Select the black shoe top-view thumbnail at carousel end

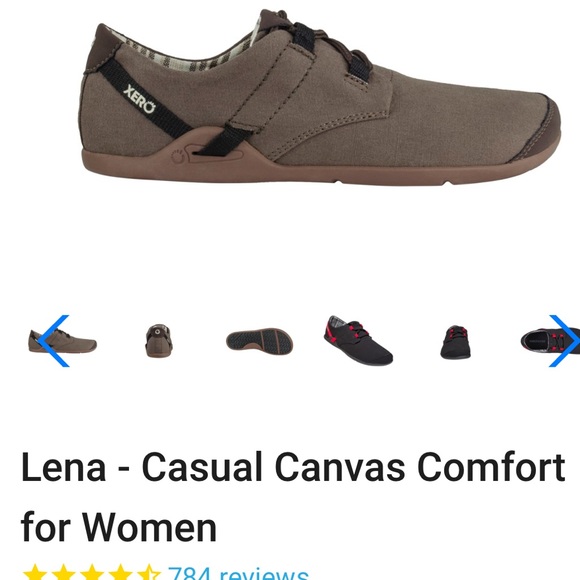(550, 341)
